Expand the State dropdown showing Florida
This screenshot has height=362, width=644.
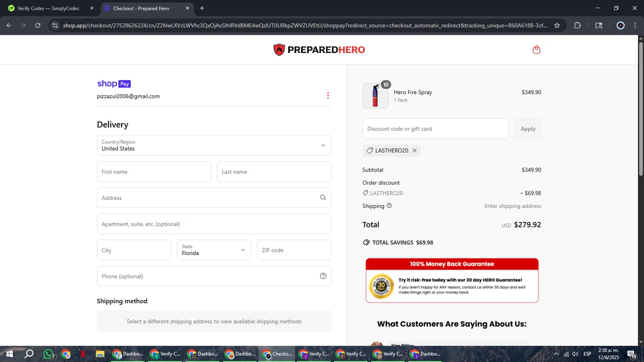click(x=214, y=250)
